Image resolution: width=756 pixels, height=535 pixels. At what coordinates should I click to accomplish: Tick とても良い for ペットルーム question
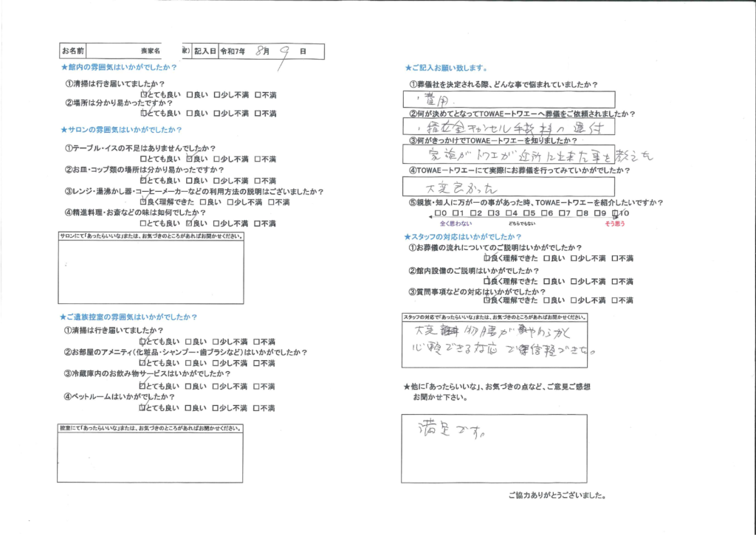pyautogui.click(x=143, y=408)
